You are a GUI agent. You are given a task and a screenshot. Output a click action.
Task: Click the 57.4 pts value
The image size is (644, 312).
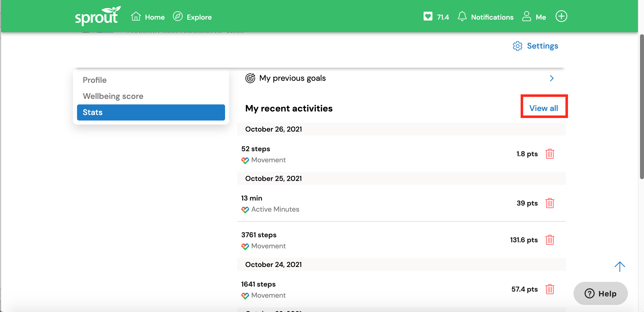[524, 289]
